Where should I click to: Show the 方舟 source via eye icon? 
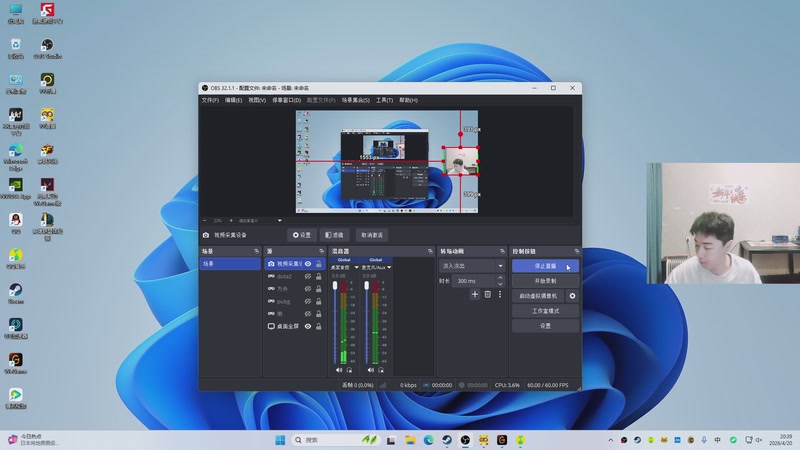(x=308, y=289)
